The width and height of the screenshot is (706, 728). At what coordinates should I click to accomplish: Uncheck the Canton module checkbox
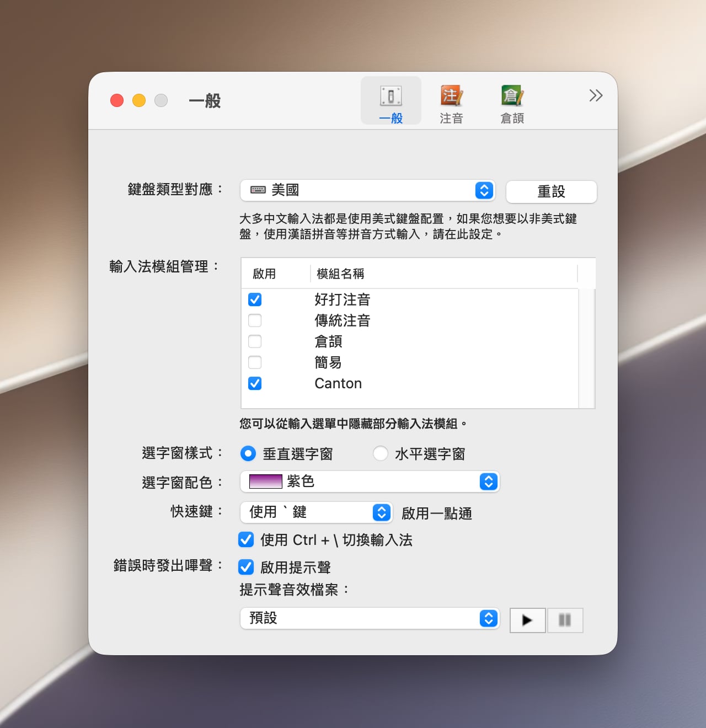tap(255, 383)
